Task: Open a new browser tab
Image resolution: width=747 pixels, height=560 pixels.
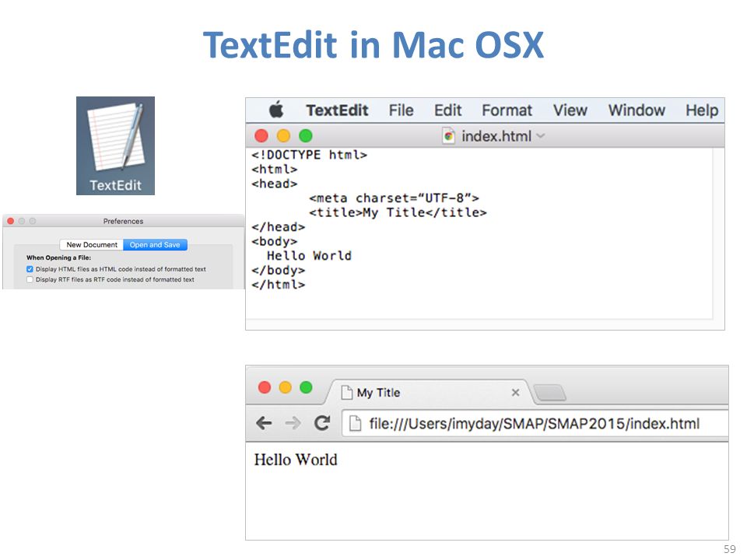Action: tap(550, 393)
